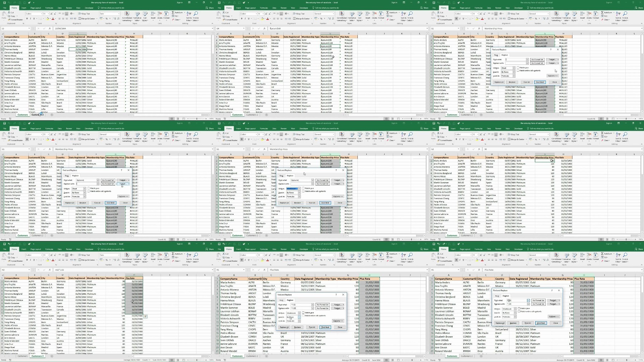Open name box arrow in window showing G2
The image size is (644, 362).
pos(458,149)
